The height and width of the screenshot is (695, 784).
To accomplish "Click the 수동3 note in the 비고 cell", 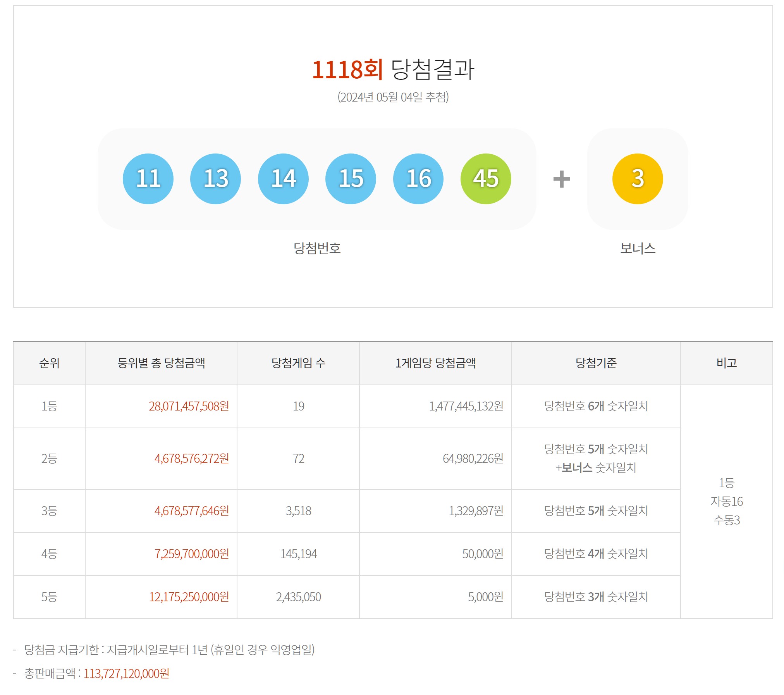I will point(727,520).
